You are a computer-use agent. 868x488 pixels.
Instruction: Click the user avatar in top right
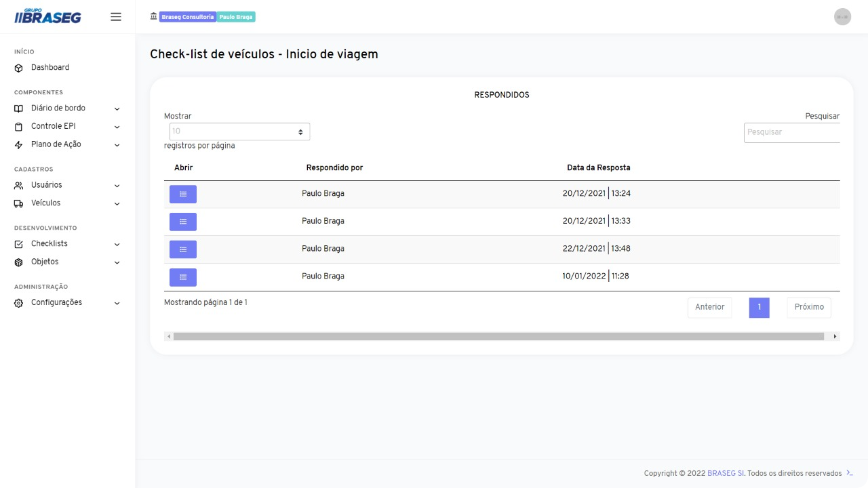pos(842,17)
